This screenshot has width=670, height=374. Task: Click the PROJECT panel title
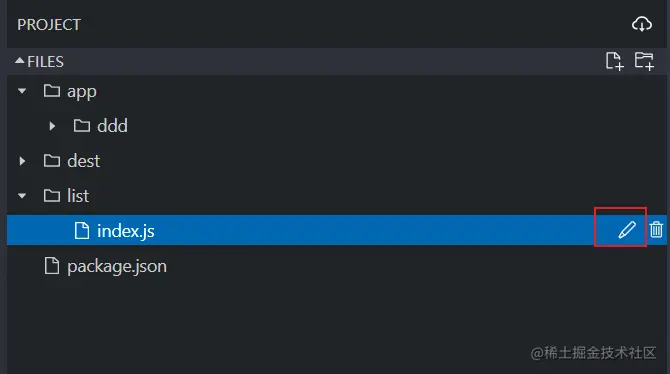pos(49,25)
